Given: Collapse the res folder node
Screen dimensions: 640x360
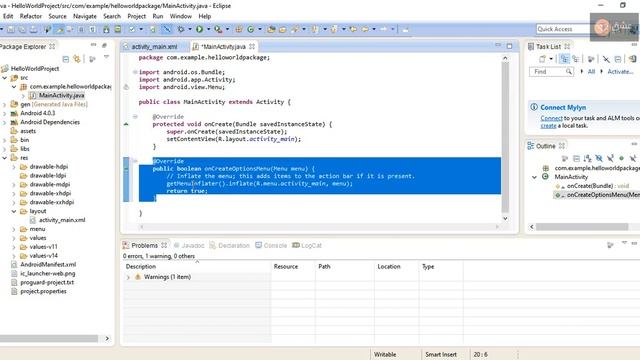Looking at the screenshot, I should 4,158.
